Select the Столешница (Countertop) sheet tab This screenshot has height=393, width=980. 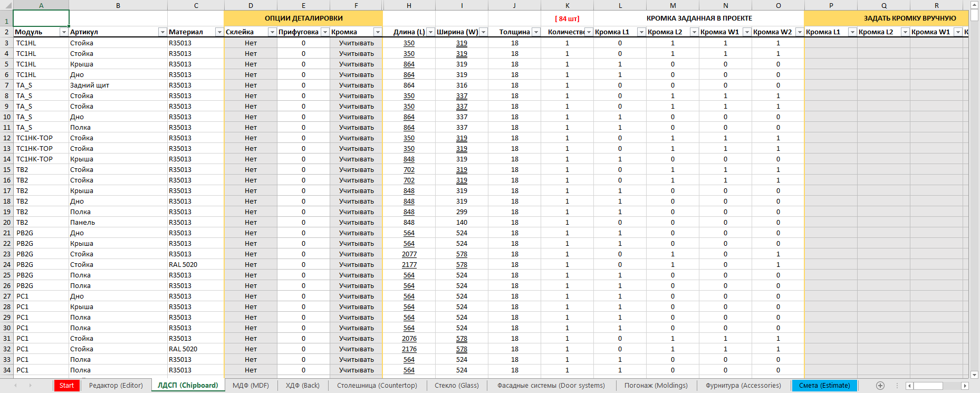377,386
